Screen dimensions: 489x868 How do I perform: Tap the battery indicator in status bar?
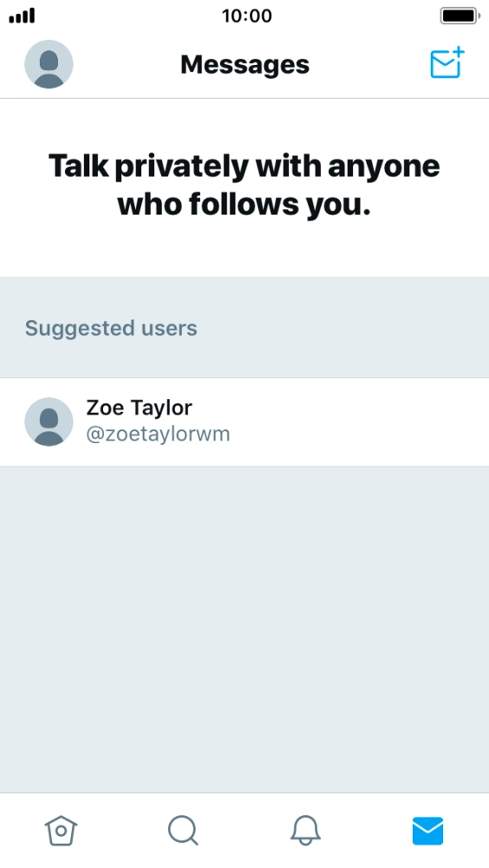pyautogui.click(x=460, y=16)
